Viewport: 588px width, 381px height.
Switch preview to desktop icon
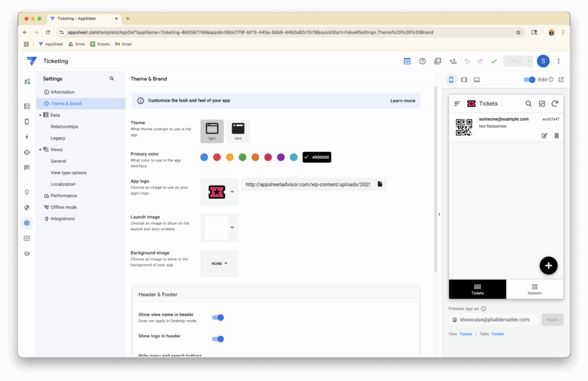[x=477, y=79]
